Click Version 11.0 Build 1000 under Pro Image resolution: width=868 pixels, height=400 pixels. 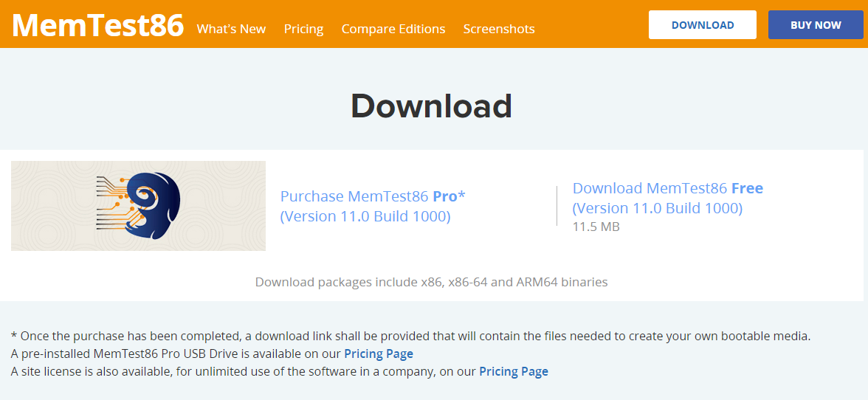pos(365,216)
